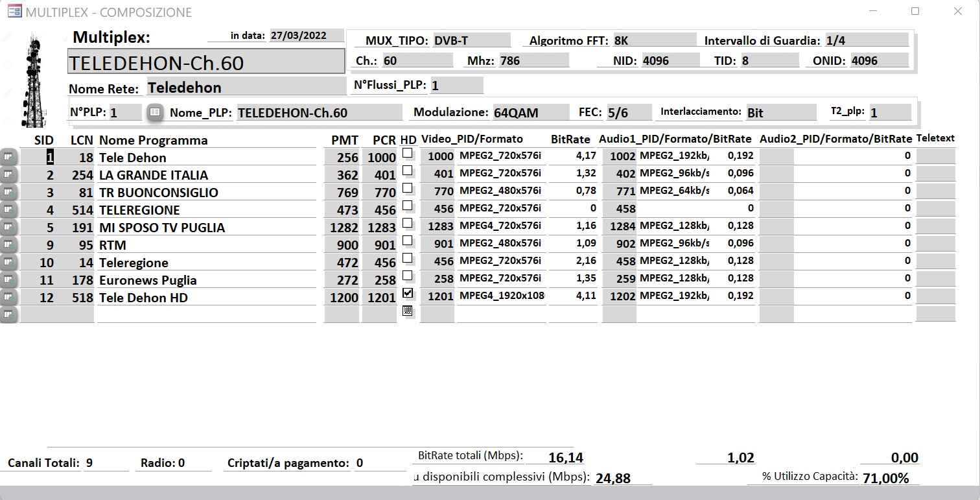Open the window system menu icon in title bar
The height and width of the screenshot is (500, 980).
coord(14,11)
